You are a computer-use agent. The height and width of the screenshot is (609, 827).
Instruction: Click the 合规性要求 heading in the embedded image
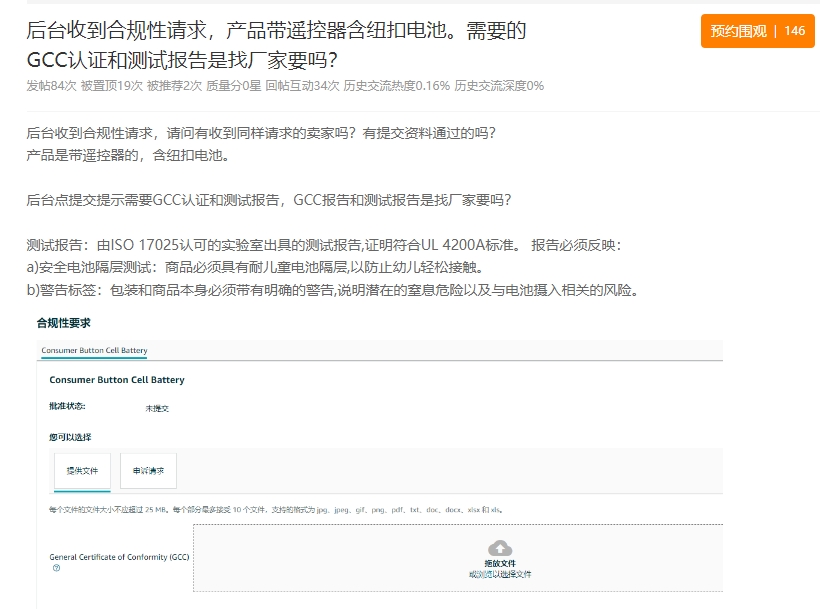click(63, 323)
